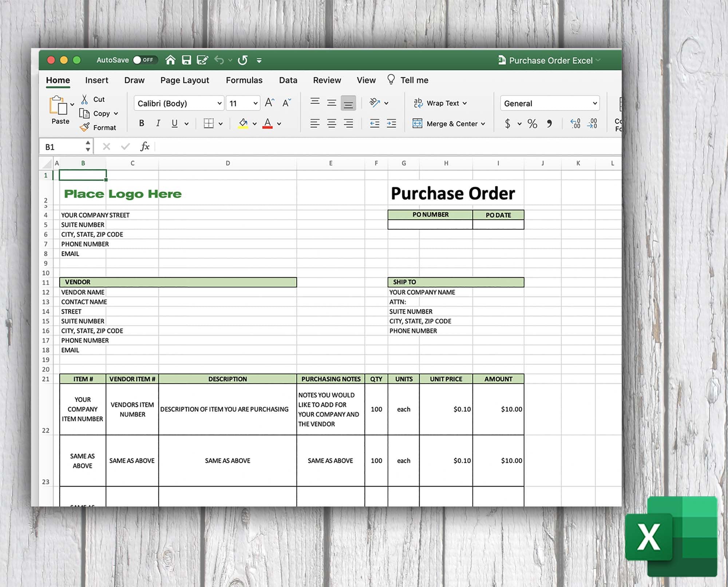Screen dimensions: 728x587
Task: Switch to the Formulas tab
Action: (244, 80)
